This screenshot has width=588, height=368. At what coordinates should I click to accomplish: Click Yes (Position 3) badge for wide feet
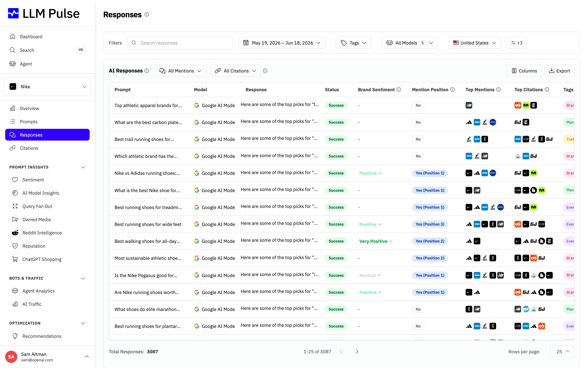(x=430, y=224)
